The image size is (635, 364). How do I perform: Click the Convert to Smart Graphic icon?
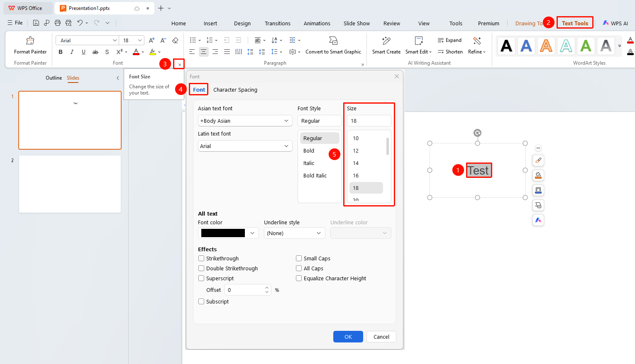(333, 41)
